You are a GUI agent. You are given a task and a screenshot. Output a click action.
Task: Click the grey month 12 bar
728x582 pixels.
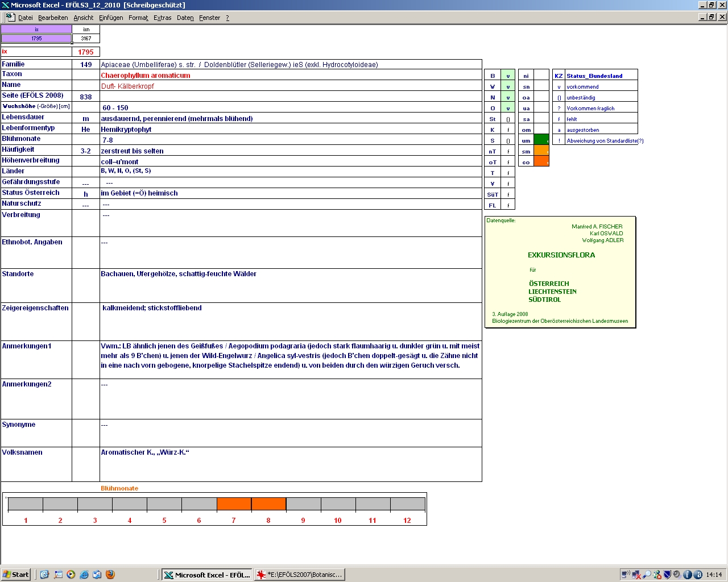coord(407,504)
